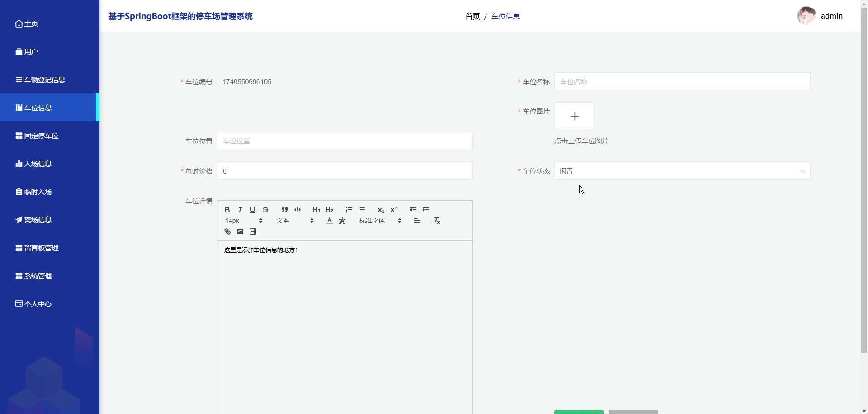Open the 车位状态 dropdown

click(682, 171)
